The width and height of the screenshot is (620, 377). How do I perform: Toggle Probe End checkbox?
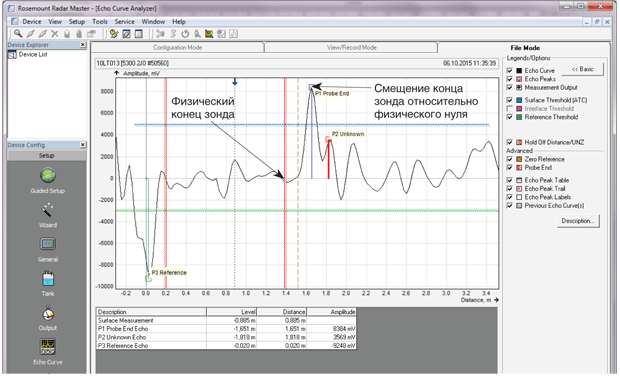[510, 168]
